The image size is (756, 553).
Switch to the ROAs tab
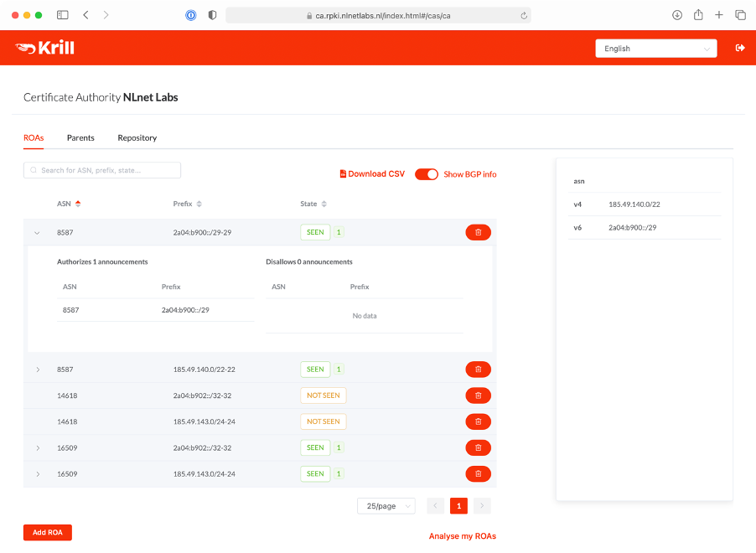pos(34,138)
